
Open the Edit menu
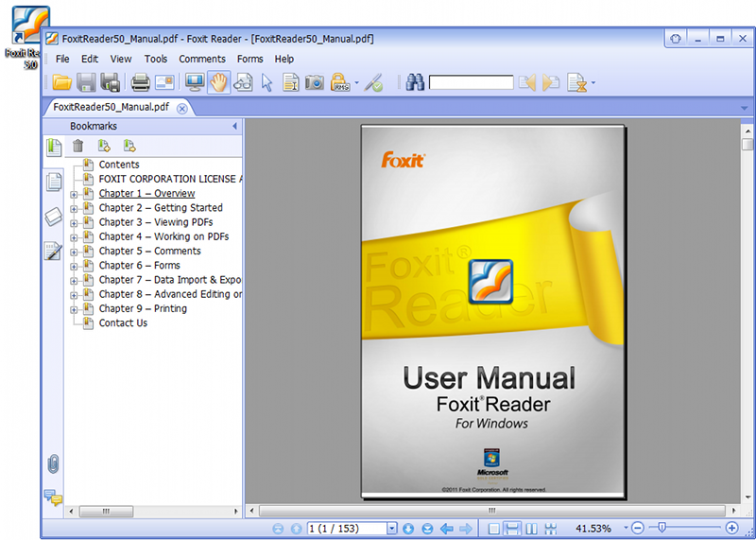[90, 59]
